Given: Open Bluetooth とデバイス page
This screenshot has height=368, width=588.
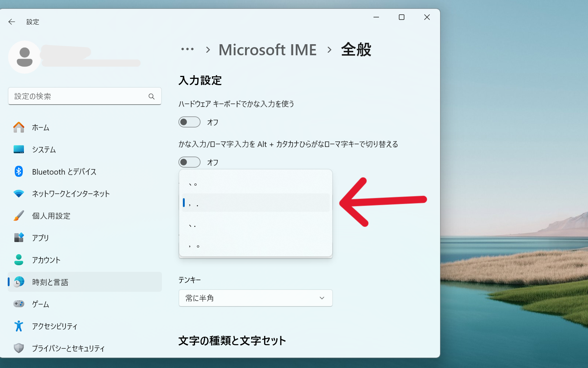Looking at the screenshot, I should point(85,172).
